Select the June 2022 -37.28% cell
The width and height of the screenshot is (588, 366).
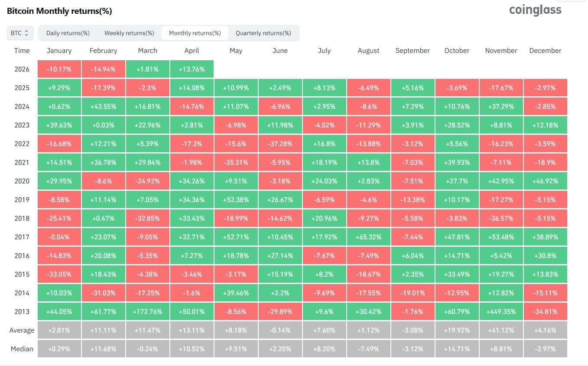(x=280, y=144)
